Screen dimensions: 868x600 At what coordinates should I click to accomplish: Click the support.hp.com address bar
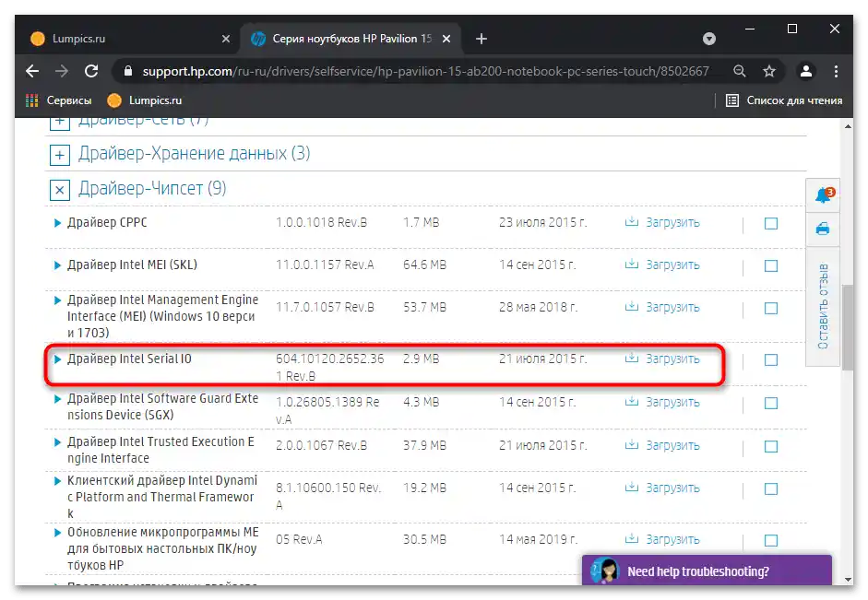click(x=425, y=71)
